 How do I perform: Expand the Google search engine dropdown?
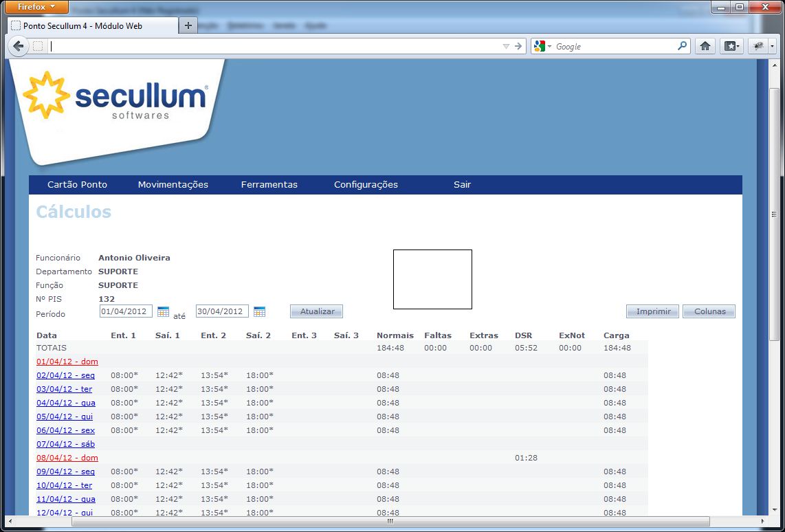point(549,47)
